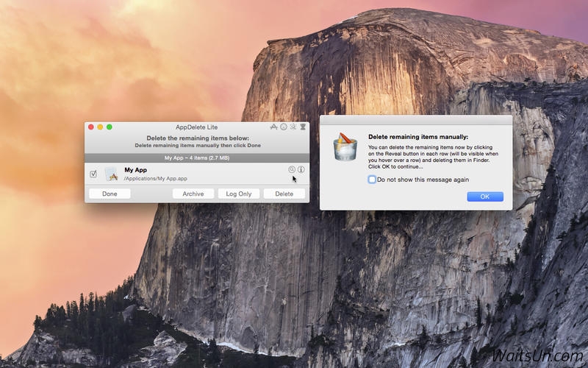Click the Archive button
This screenshot has height=368, width=588.
click(x=193, y=194)
